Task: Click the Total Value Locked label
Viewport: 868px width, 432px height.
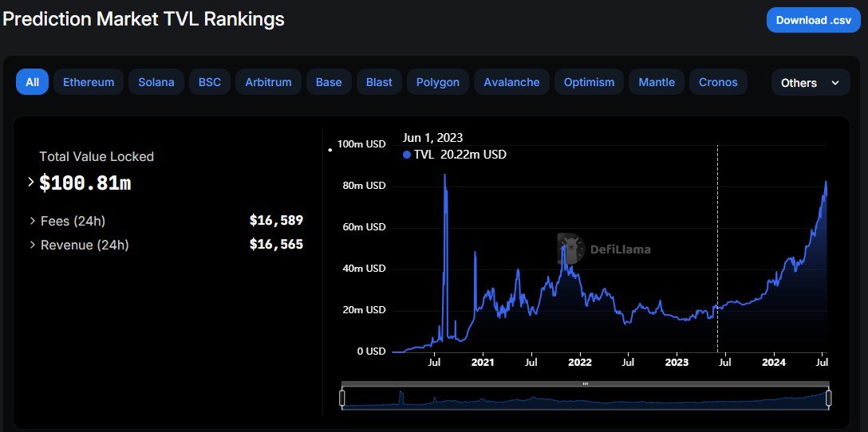Action: (x=97, y=156)
